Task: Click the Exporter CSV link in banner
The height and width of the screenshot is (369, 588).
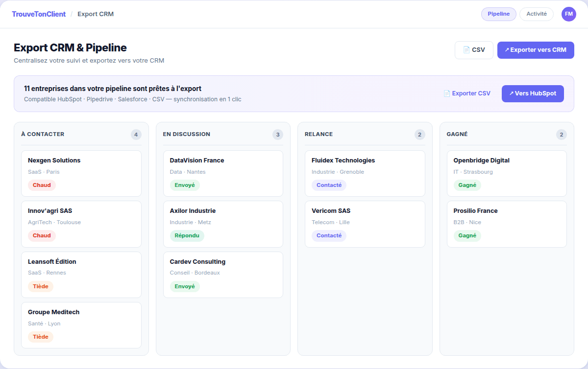Action: [x=467, y=93]
